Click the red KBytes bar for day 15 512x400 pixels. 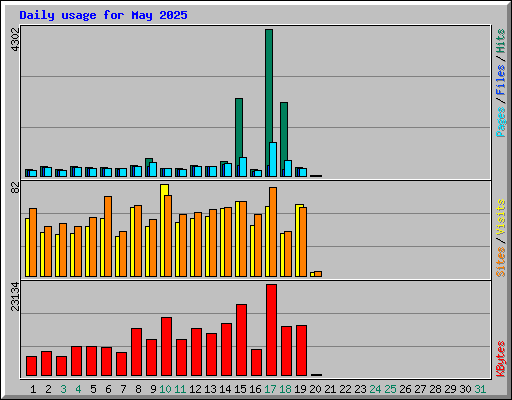241,340
